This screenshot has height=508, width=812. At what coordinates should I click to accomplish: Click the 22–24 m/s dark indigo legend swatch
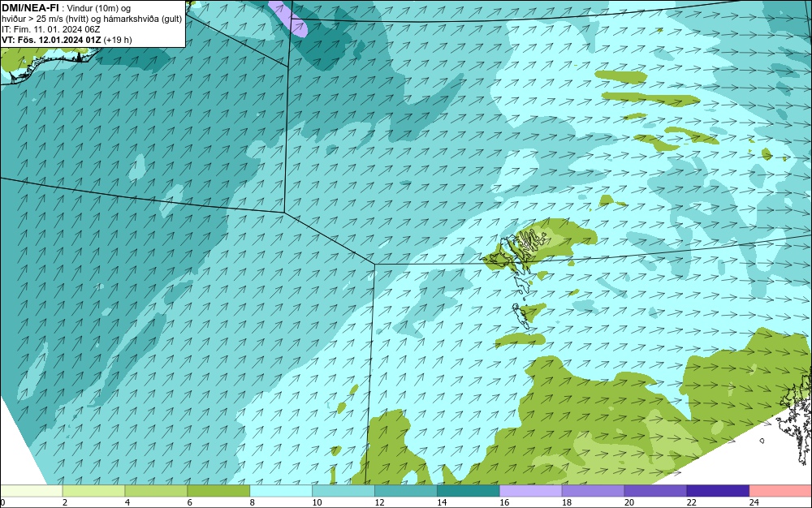click(718, 491)
